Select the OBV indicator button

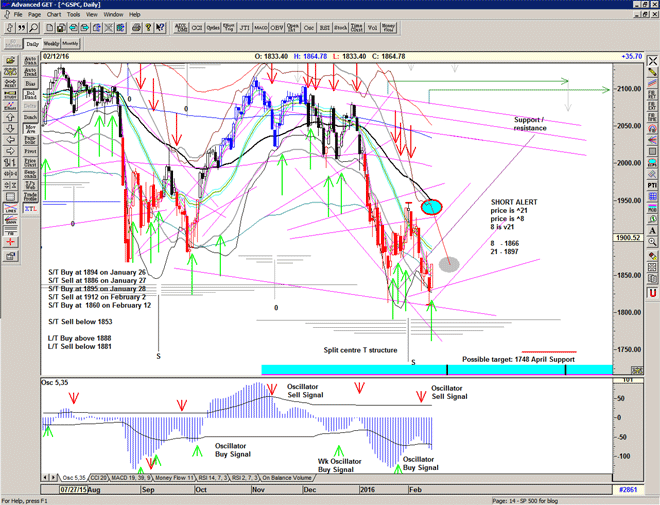276,29
